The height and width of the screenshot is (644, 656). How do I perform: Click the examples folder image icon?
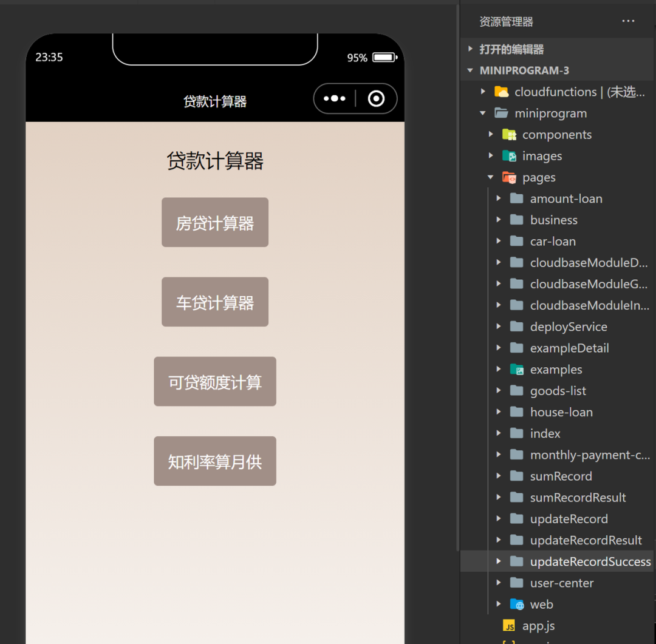517,369
